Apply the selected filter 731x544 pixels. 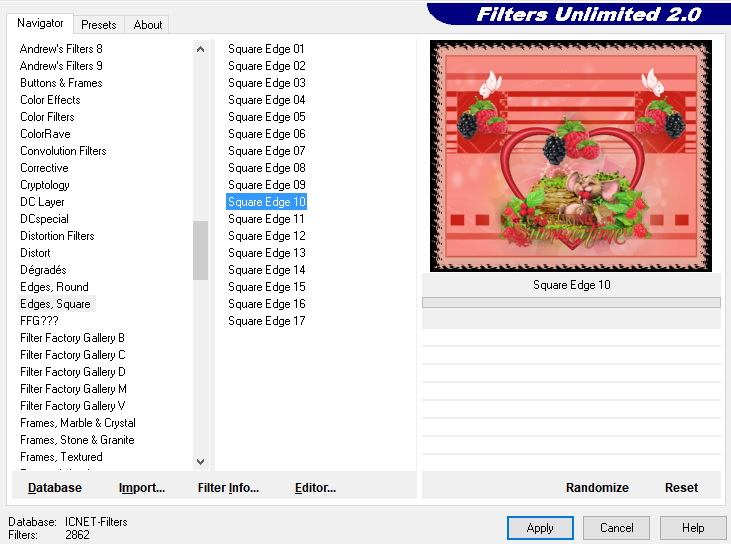click(x=540, y=528)
